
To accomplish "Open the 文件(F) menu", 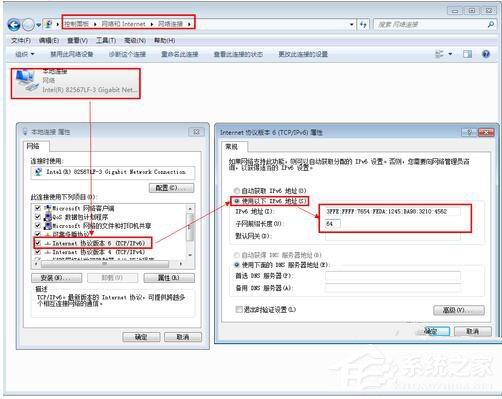I will coord(21,40).
